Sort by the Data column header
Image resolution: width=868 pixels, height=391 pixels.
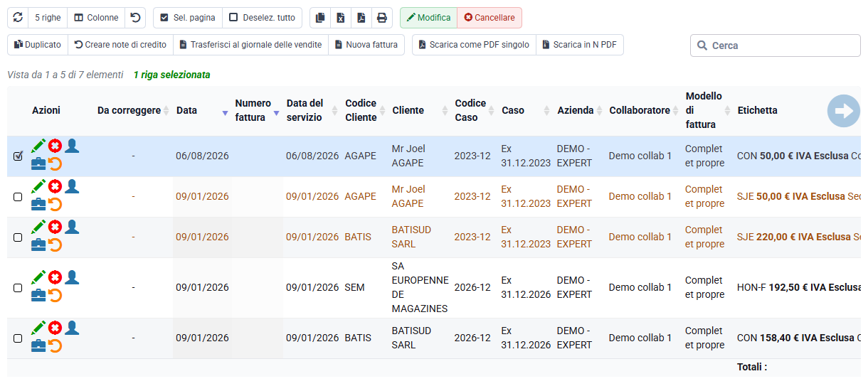[x=202, y=111]
